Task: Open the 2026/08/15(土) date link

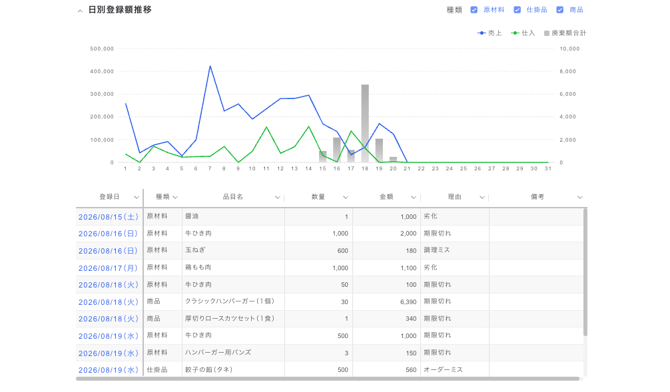Action: point(109,217)
